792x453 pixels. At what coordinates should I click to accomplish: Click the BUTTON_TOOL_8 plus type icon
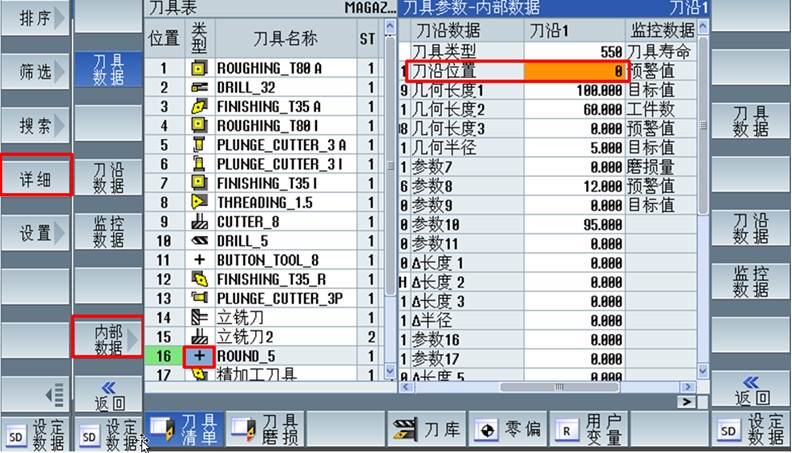click(200, 260)
